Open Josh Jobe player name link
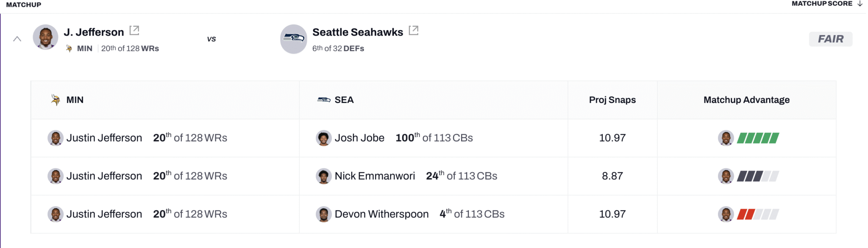 click(359, 138)
